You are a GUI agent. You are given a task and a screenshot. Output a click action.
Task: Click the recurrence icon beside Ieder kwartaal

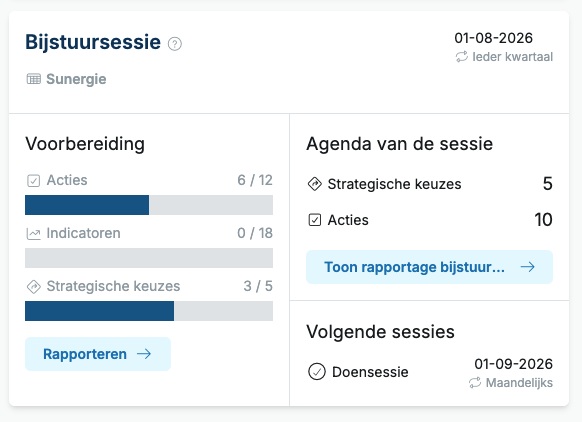pyautogui.click(x=462, y=57)
